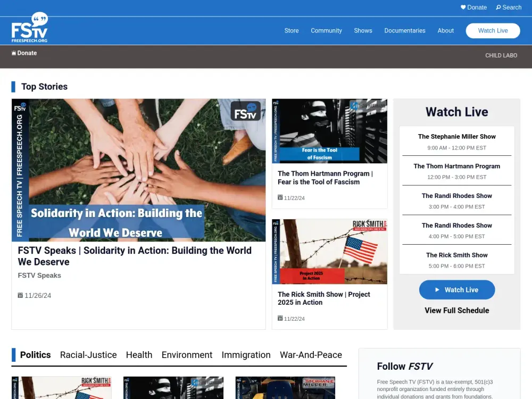The image size is (532, 399).
Task: Click the blue Watch Live button
Action: pos(456,289)
